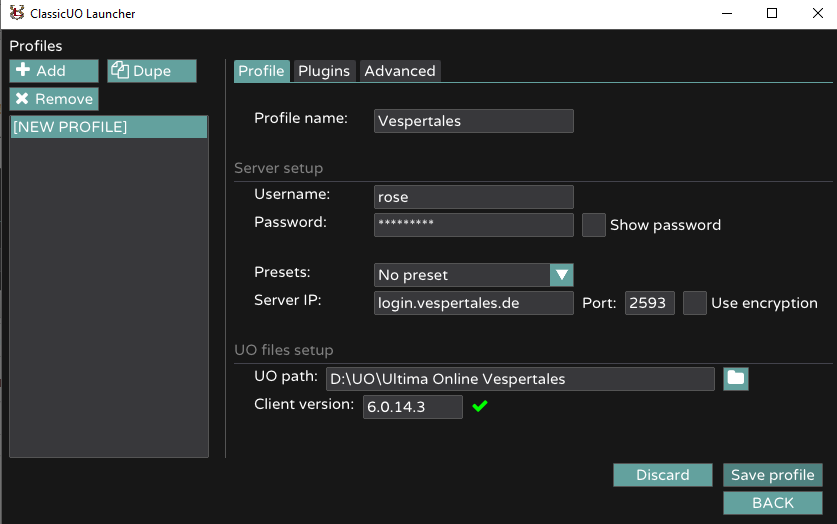Click the green version checkmark icon
This screenshot has height=524, width=837.
coord(480,407)
